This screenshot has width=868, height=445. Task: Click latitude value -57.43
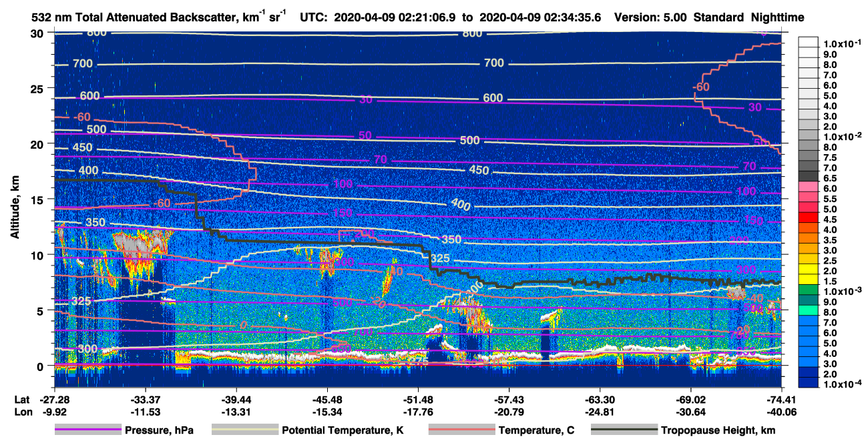(x=509, y=399)
